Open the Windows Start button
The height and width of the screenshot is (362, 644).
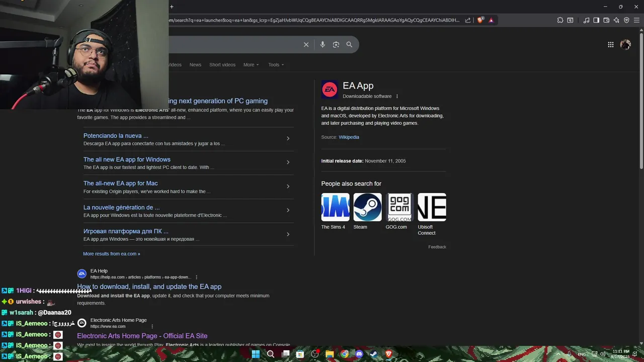point(256,354)
